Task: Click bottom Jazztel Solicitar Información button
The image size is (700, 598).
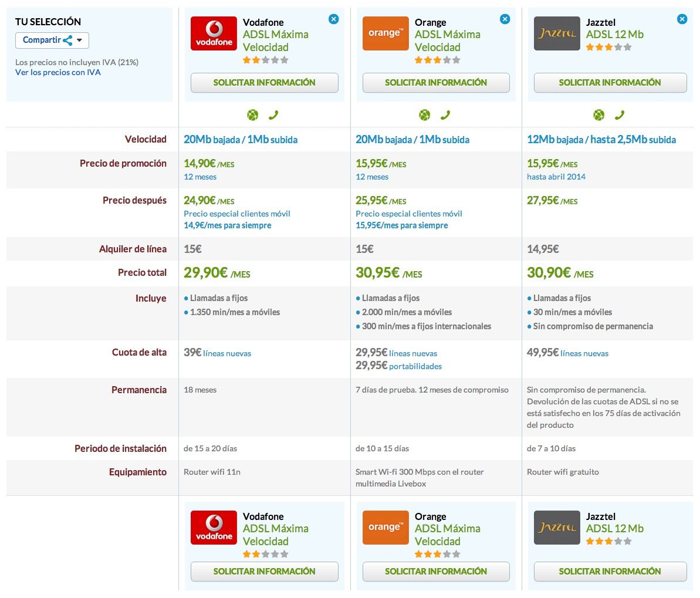Action: pyautogui.click(x=610, y=571)
